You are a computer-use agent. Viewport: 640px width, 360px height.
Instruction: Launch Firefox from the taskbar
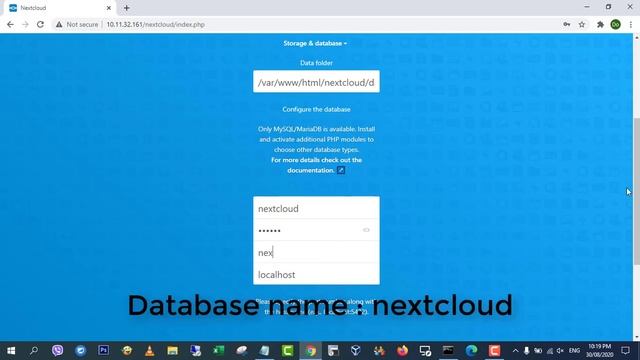(402, 350)
